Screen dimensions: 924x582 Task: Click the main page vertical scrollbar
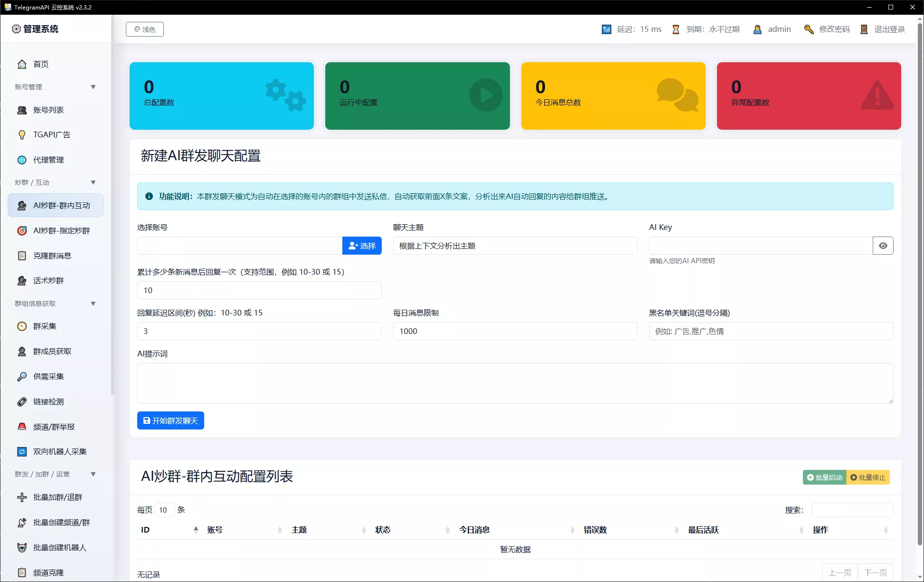click(x=920, y=285)
